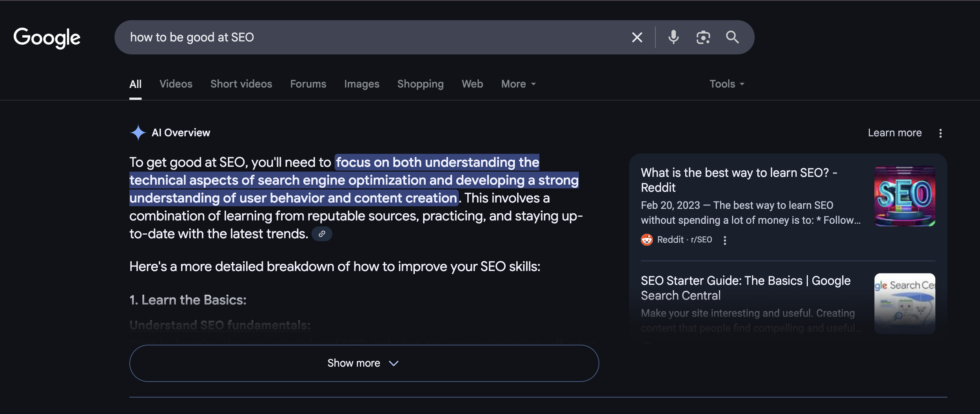Click the Understand SEO fundamentals link
Image resolution: width=980 pixels, height=414 pixels.
point(220,325)
